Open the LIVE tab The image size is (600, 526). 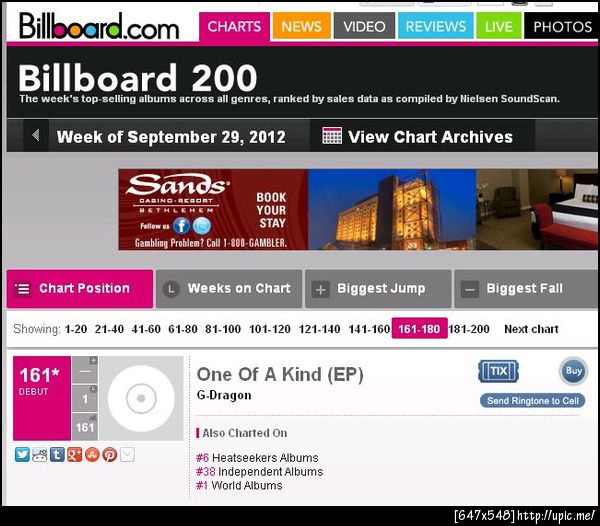pos(499,26)
